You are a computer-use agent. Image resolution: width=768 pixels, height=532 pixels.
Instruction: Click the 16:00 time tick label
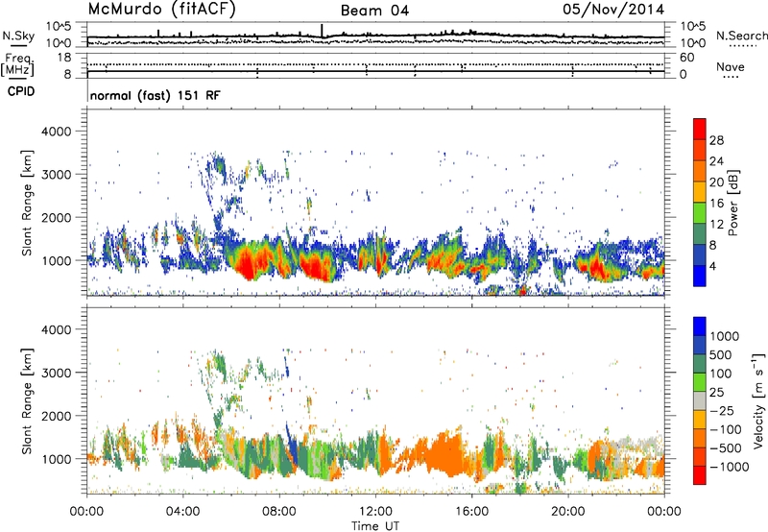(x=471, y=512)
